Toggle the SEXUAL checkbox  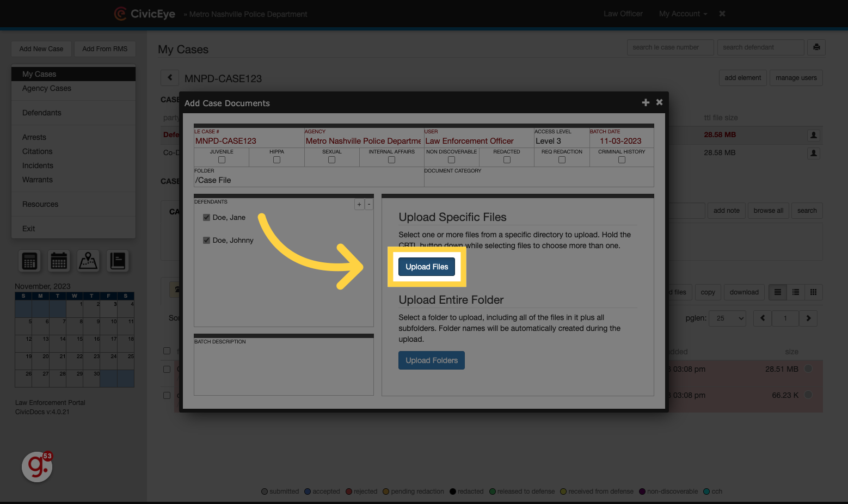(331, 160)
